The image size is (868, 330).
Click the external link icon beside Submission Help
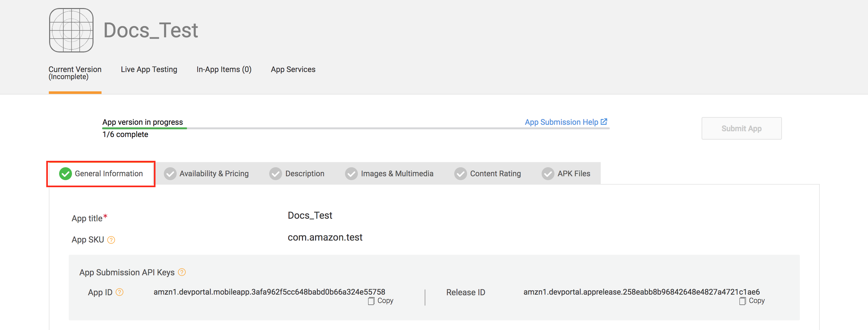(x=604, y=122)
